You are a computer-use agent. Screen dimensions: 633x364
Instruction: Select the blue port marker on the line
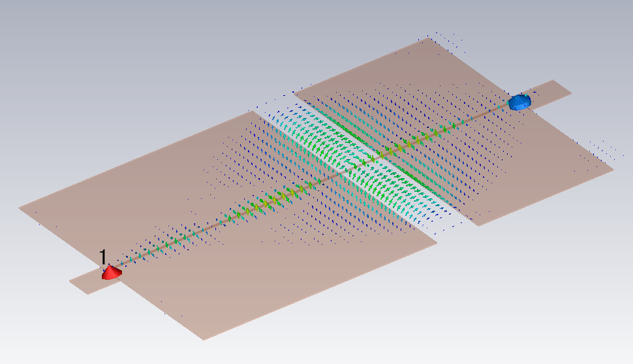tap(520, 102)
